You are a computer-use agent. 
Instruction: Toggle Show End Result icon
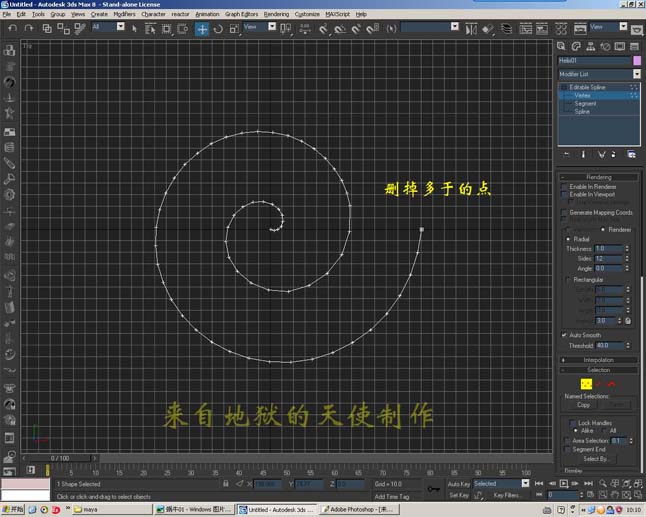pos(583,154)
